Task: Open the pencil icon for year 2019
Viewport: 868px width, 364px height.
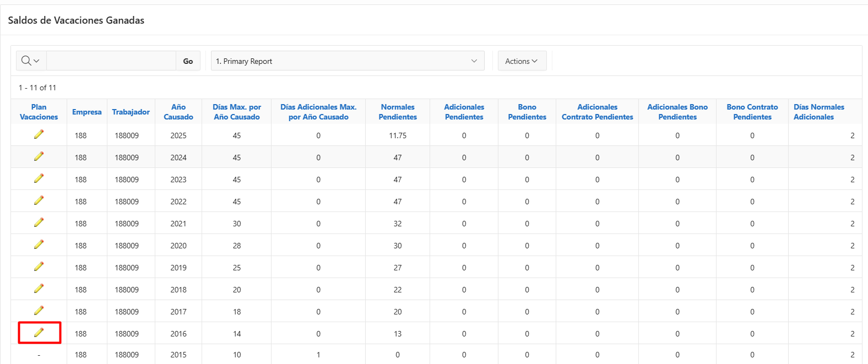Action: (x=39, y=267)
